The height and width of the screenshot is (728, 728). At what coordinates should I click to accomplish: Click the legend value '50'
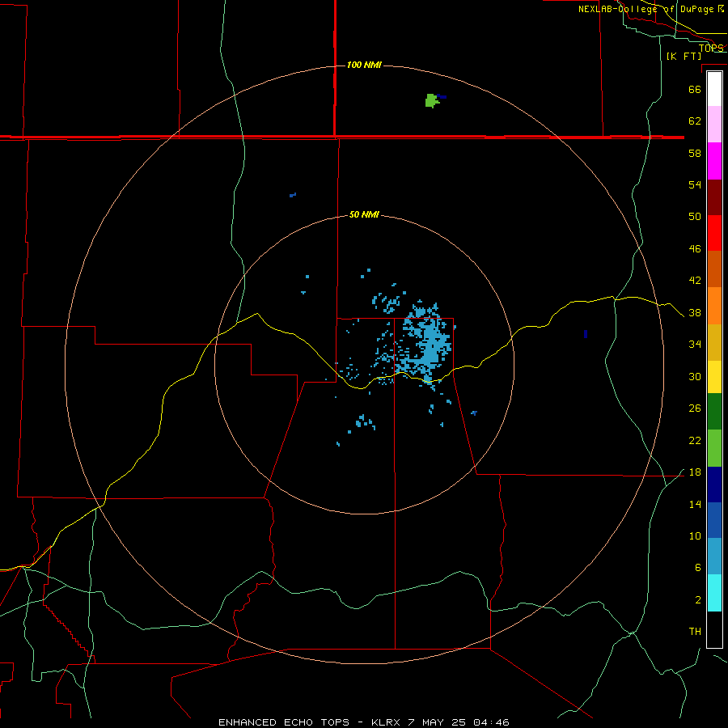pos(695,216)
